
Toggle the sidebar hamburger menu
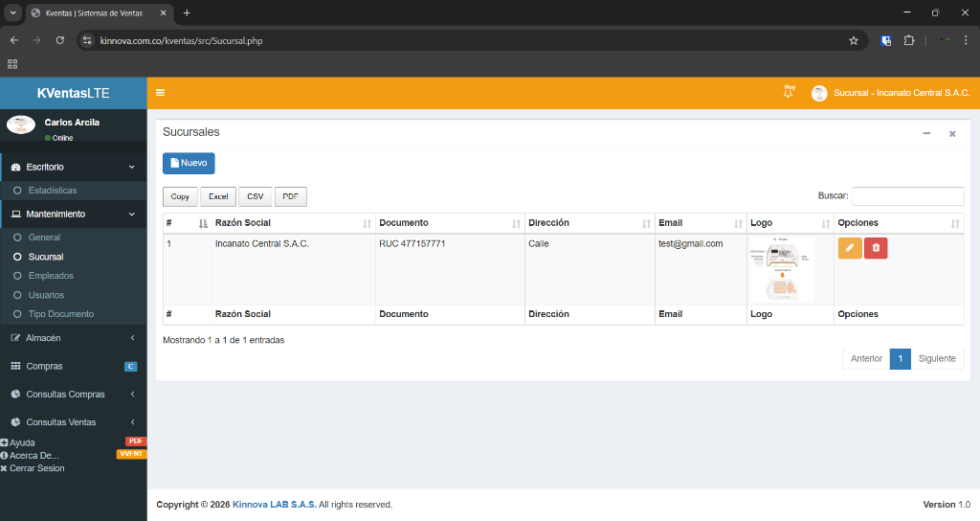160,93
